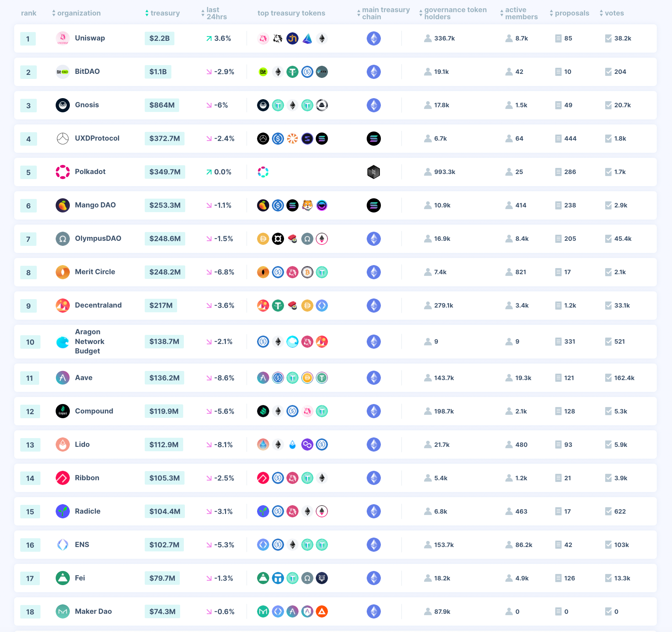Screen dimensions: 672x632
Task: Open the Decentraland organization link
Action: tap(99, 305)
